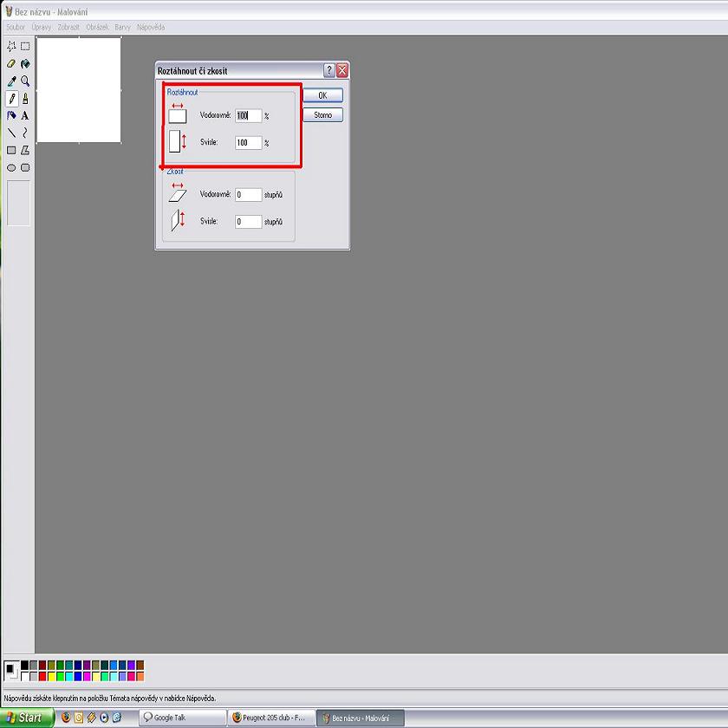The width and height of the screenshot is (728, 728).
Task: Choose the rectangular Select tool
Action: point(25,46)
